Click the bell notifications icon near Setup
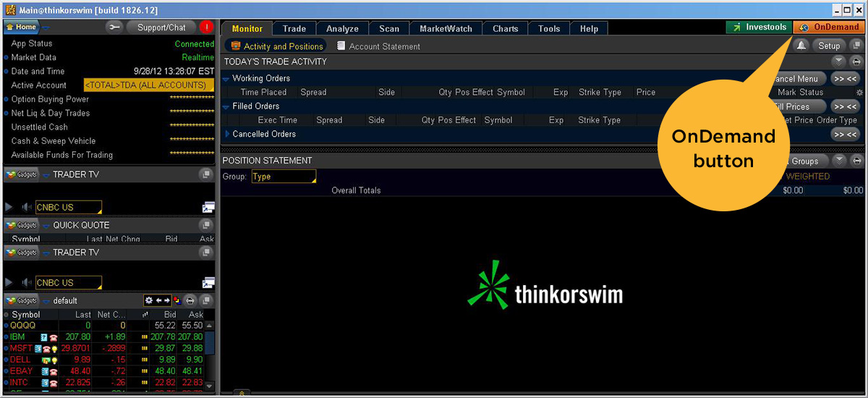This screenshot has width=868, height=398. coord(801,46)
